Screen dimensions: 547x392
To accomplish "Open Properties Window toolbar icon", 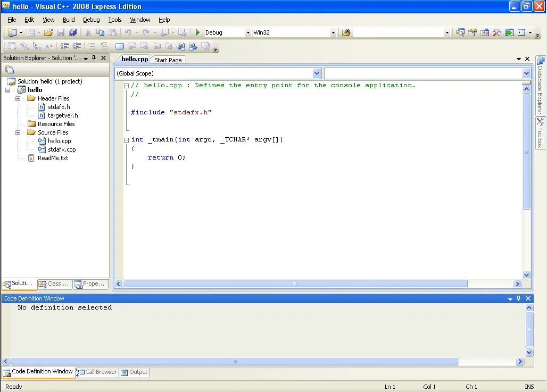I will [x=473, y=32].
